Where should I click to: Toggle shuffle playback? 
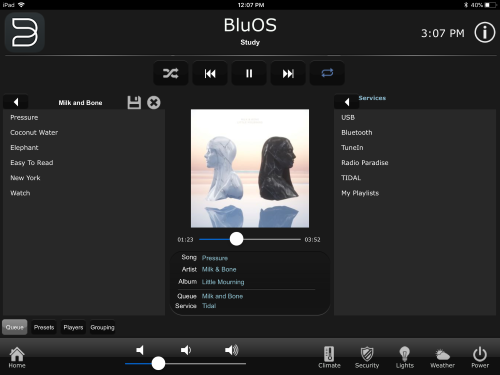pos(171,73)
